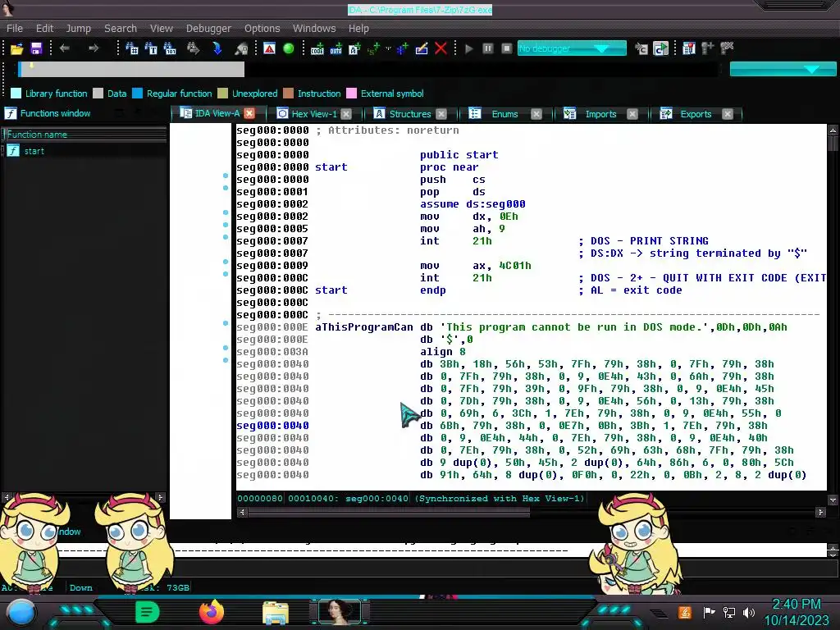The width and height of the screenshot is (840, 630).
Task: Click the volume icon in system tray
Action: click(749, 612)
